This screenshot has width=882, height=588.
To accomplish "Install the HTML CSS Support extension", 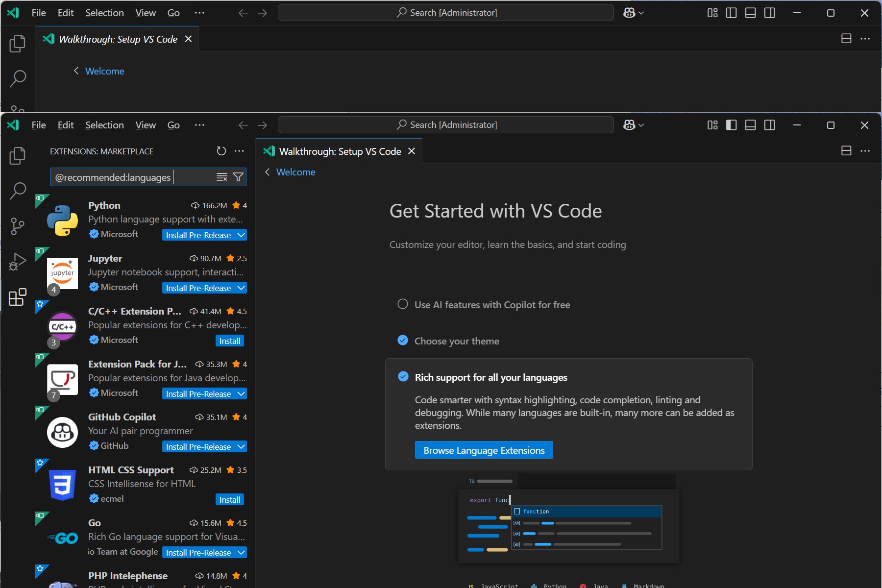I will point(229,500).
